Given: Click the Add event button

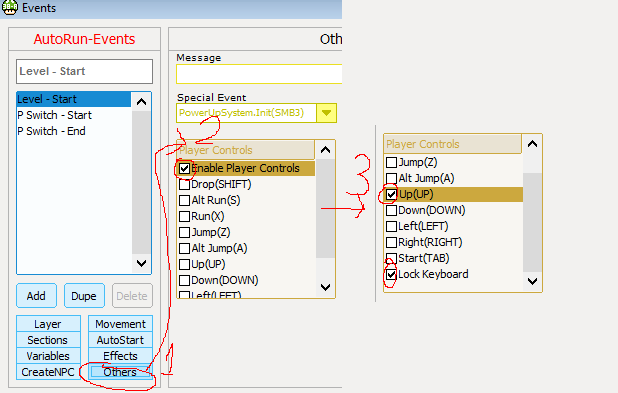Looking at the screenshot, I should 36,296.
